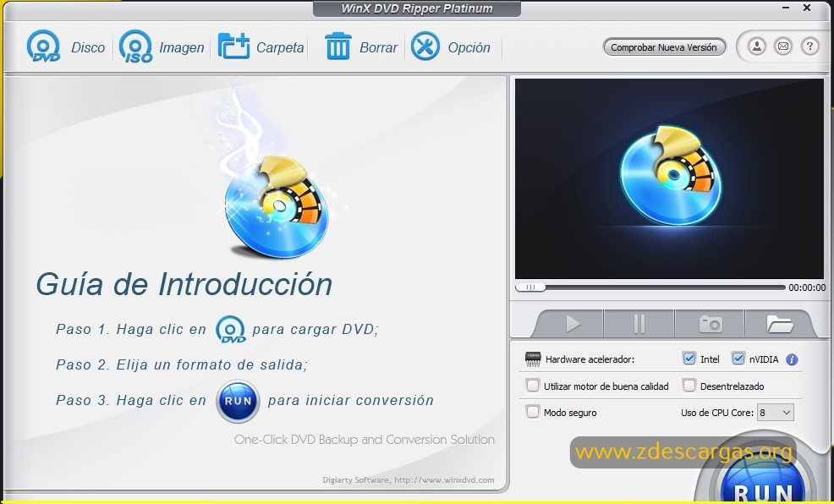Click the Comprobar Nueva Versión button
This screenshot has width=834, height=504.
point(664,47)
